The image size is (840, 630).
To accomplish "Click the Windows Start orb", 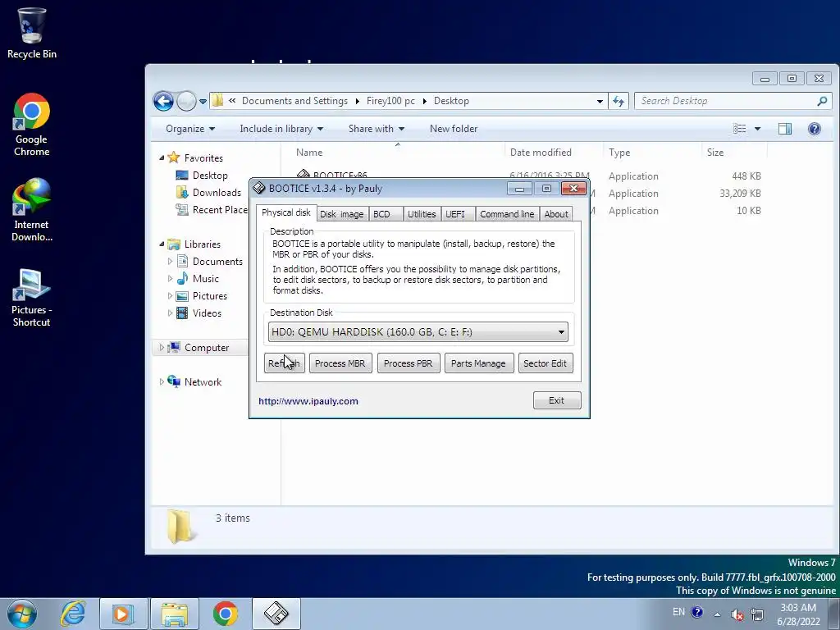I will point(22,614).
